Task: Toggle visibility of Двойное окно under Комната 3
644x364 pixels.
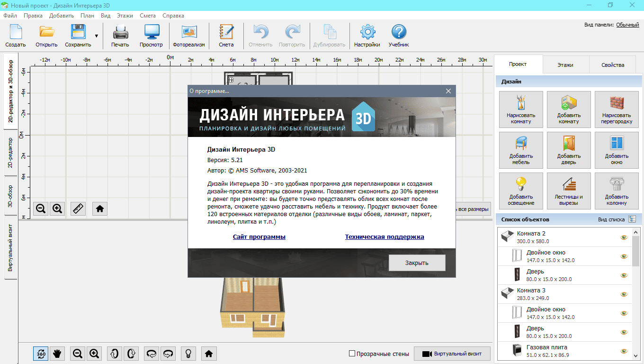Action: [x=624, y=313]
